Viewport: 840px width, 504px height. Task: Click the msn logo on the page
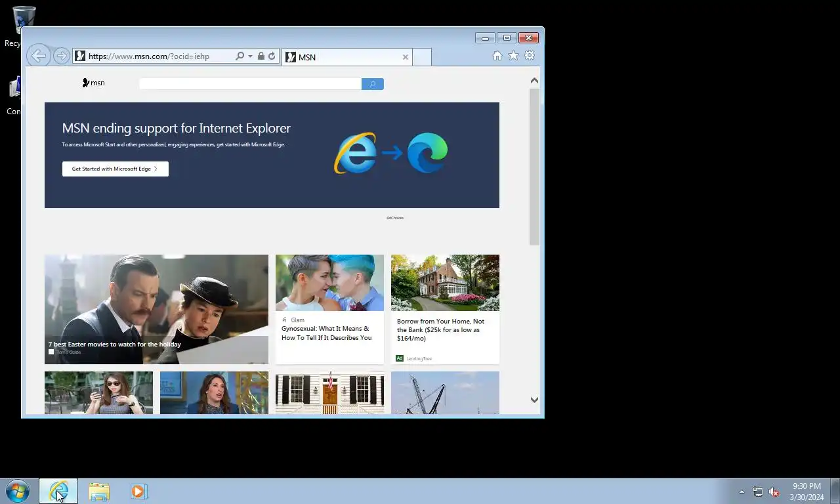point(94,83)
